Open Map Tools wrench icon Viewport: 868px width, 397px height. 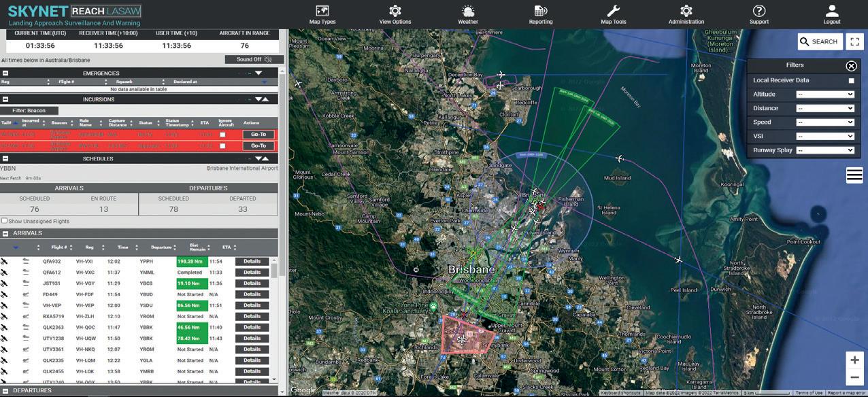(x=613, y=11)
